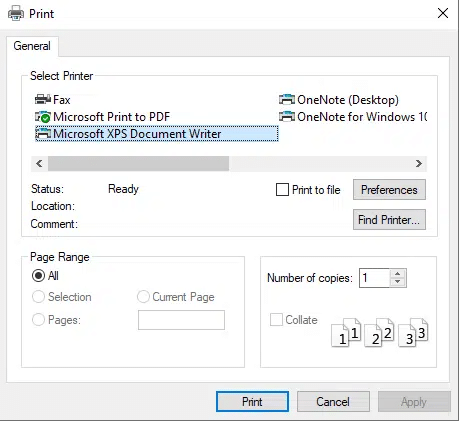Click the OneNote (Desktop) name text

coord(348,100)
